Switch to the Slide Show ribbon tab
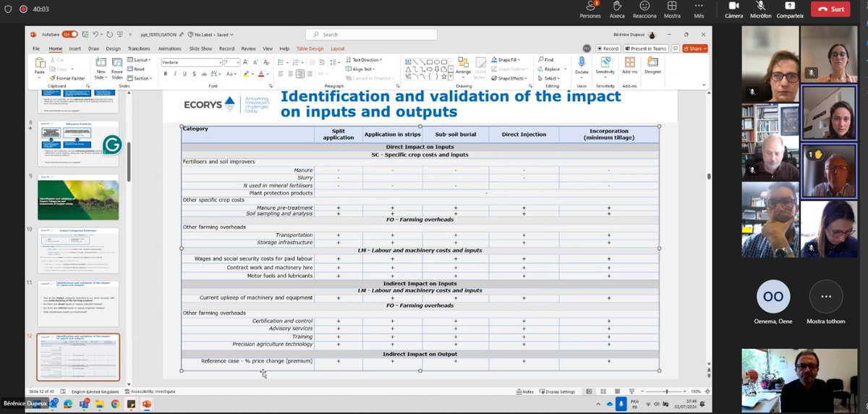This screenshot has width=868, height=414. (x=200, y=48)
